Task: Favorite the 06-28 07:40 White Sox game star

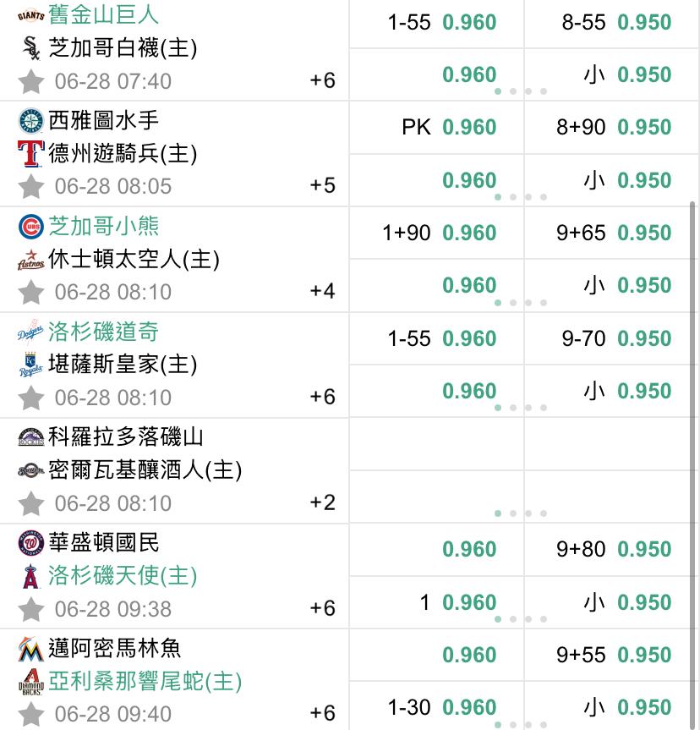Action: [31, 81]
